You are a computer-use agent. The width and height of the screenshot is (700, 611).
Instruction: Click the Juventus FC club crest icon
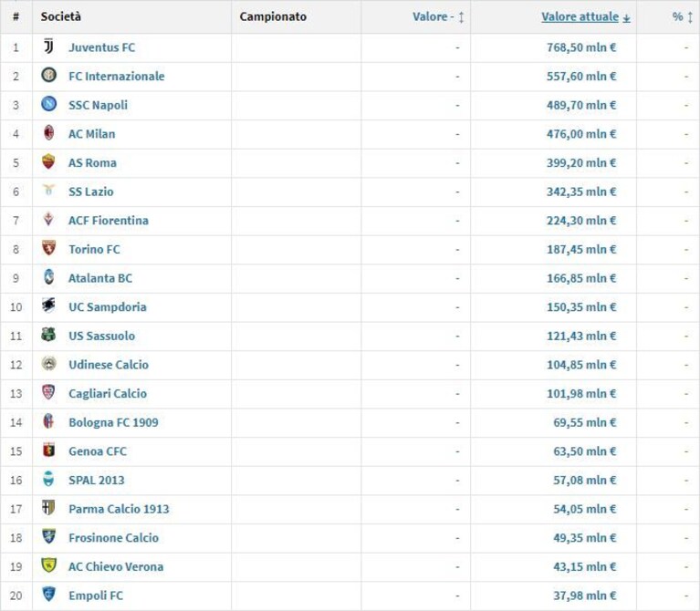tap(48, 47)
